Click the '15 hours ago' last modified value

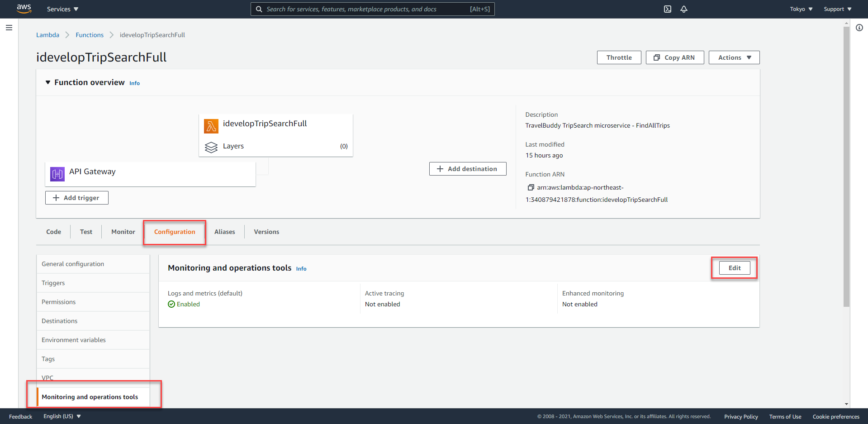click(x=544, y=155)
